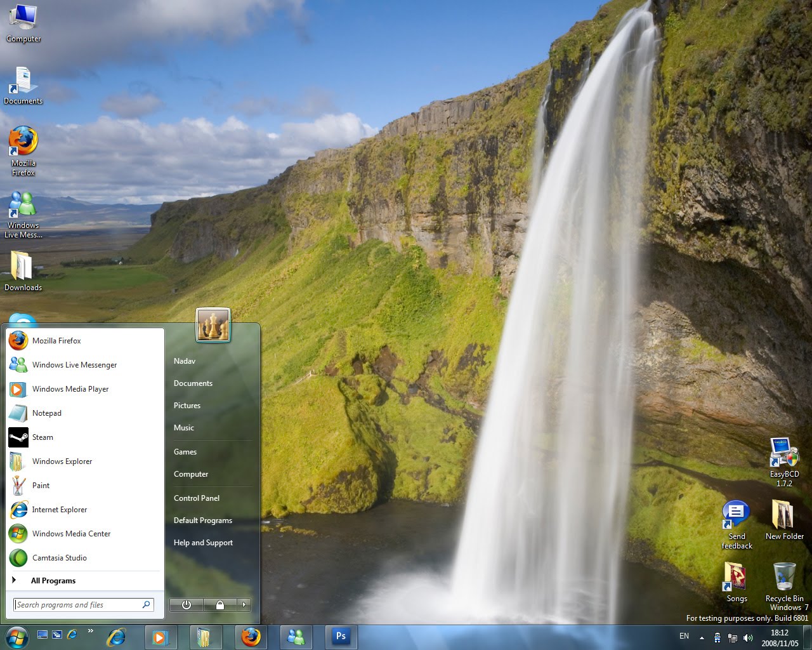Screen dimensions: 812x650
Task: Open Default Programs from the Start menu
Action: (203, 521)
